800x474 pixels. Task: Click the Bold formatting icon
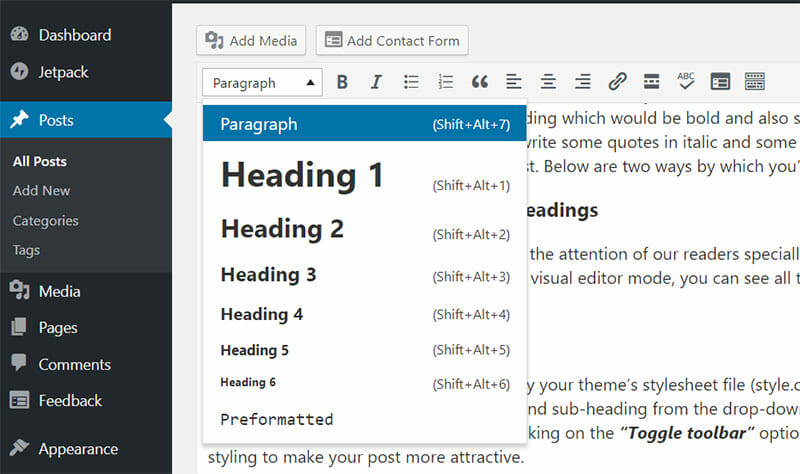pos(342,82)
